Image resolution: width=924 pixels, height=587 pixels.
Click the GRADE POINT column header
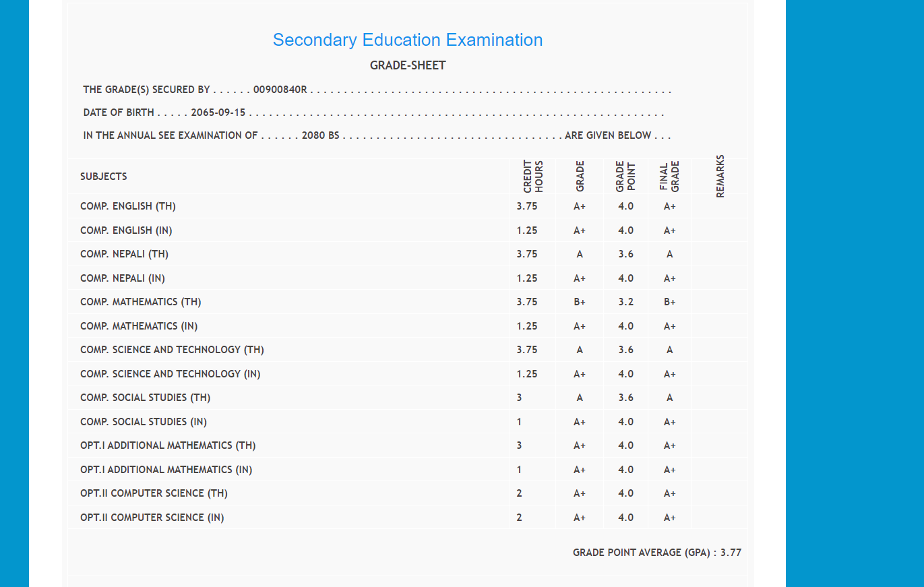pyautogui.click(x=625, y=177)
